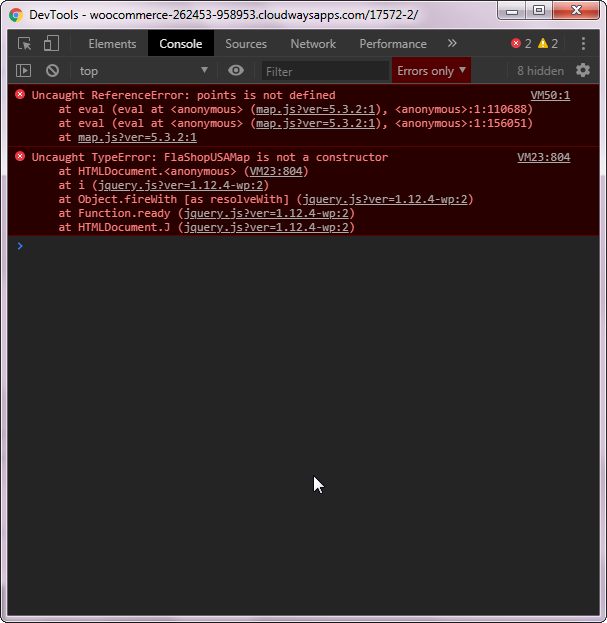Viewport: 607px width, 623px height.
Task: Click the TypeError red error icon
Action: [20, 156]
